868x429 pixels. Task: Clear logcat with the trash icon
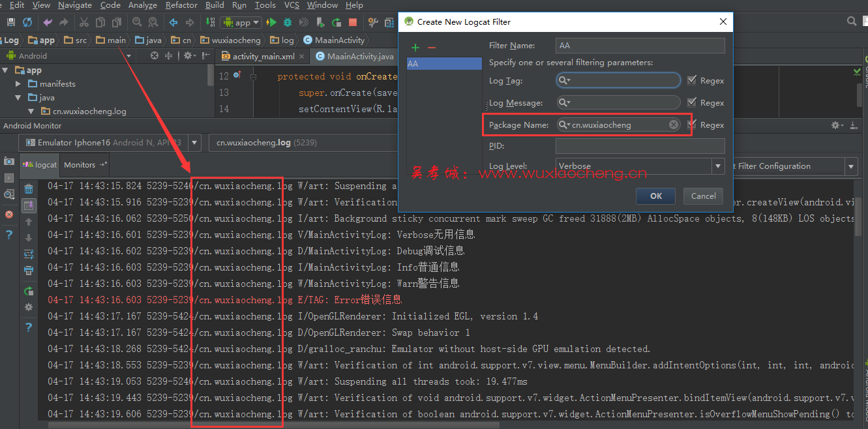pos(29,190)
